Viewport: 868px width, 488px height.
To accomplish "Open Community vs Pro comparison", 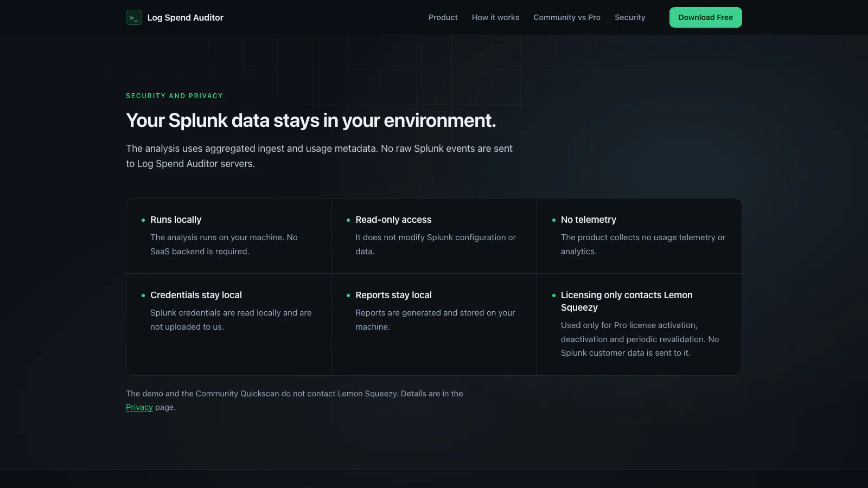I will 567,17.
